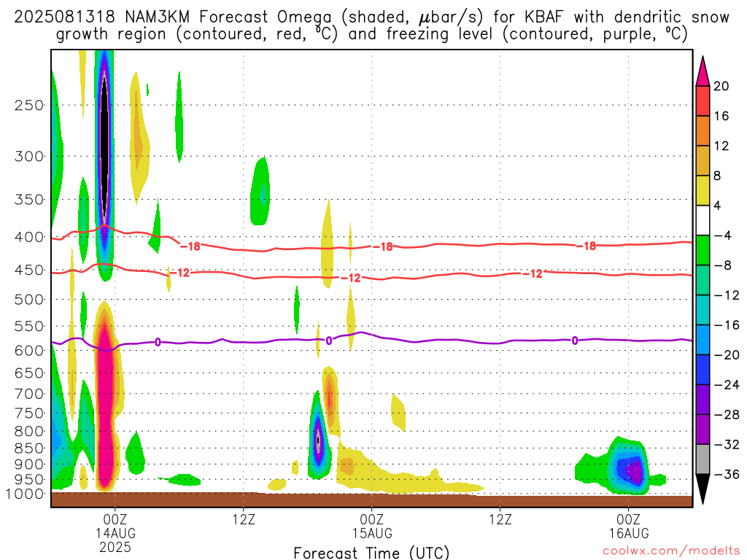
Task: Select the gray -36 to -32 colorbar swatch
Action: (703, 459)
